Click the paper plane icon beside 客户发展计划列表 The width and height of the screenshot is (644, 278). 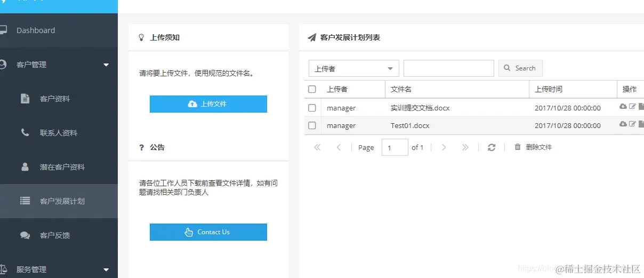click(312, 37)
